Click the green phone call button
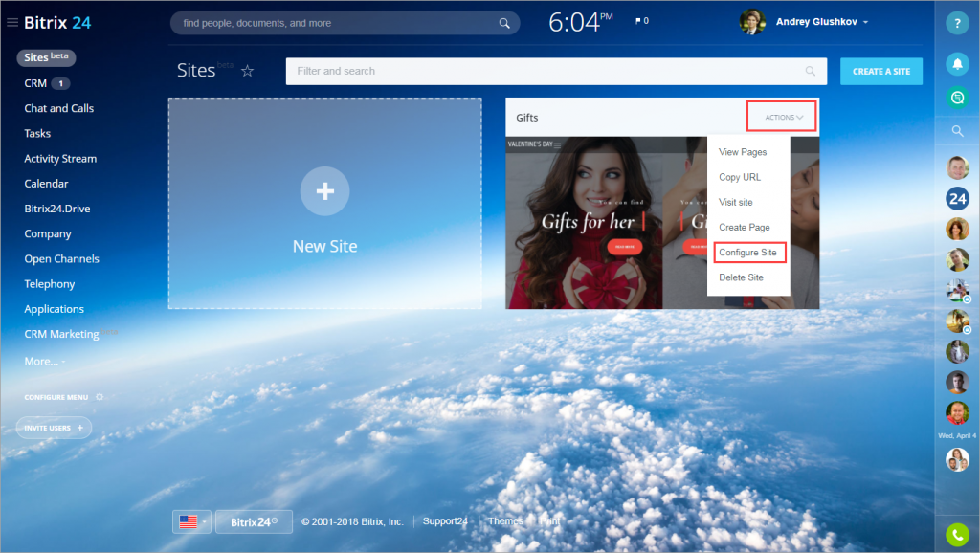The height and width of the screenshot is (553, 980). click(x=957, y=535)
